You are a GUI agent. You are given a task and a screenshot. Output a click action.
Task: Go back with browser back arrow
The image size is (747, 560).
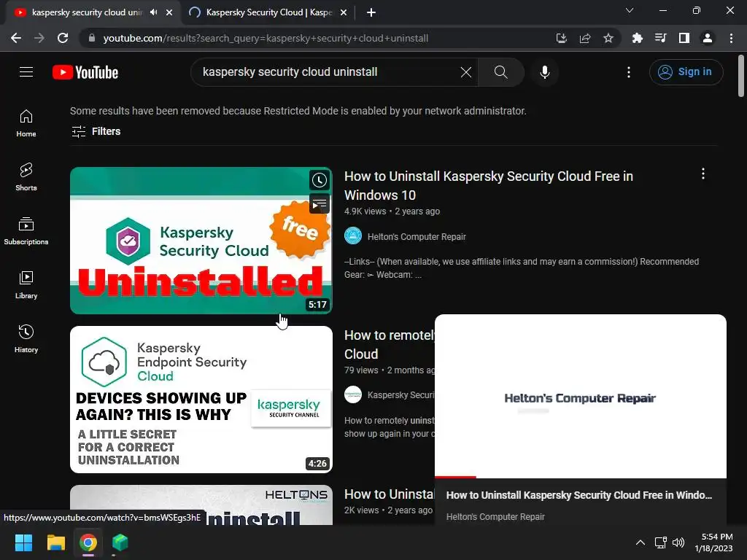(x=16, y=38)
